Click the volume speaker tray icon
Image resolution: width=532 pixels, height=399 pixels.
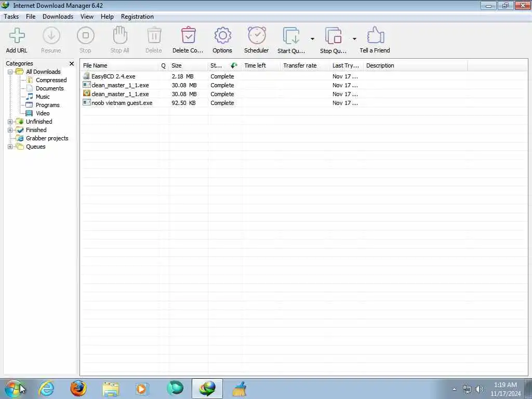click(x=480, y=390)
